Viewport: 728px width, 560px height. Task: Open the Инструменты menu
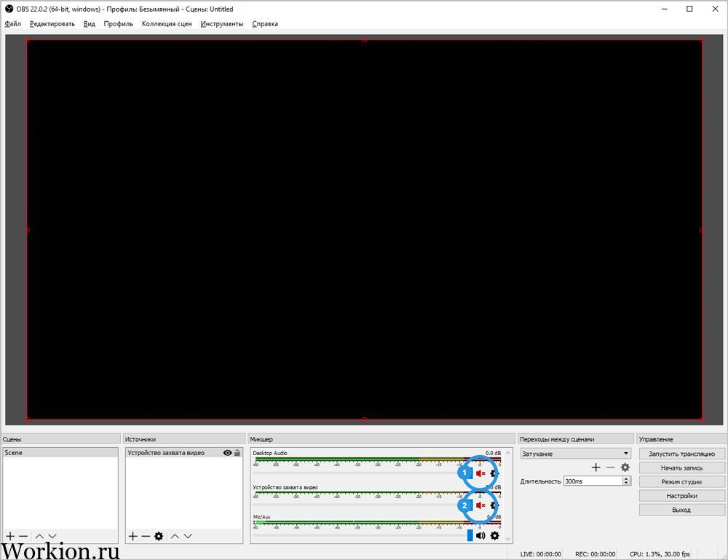pyautogui.click(x=222, y=24)
